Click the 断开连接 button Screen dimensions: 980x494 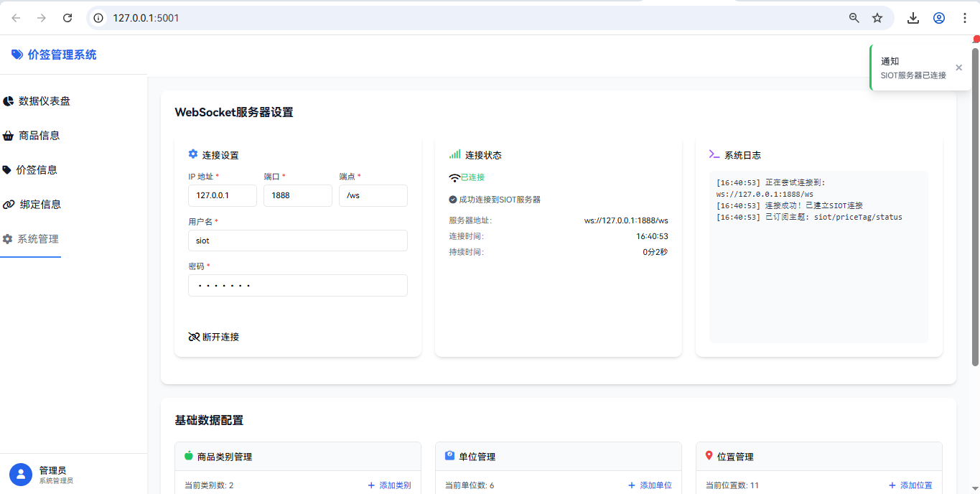(214, 337)
